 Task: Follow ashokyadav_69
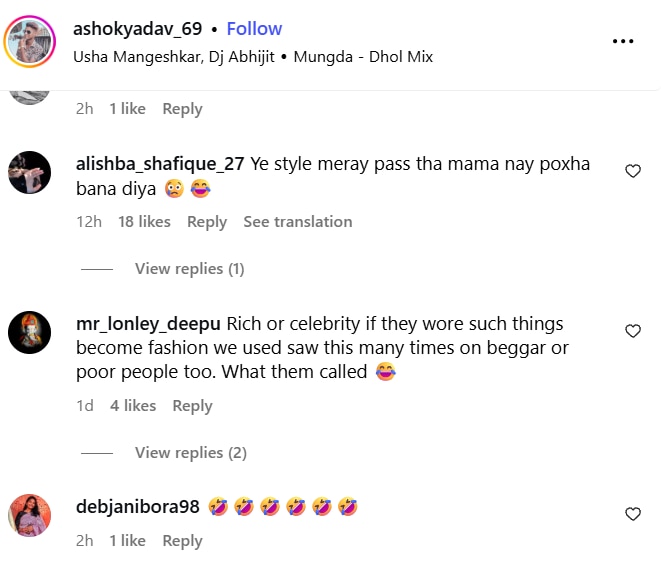254,29
